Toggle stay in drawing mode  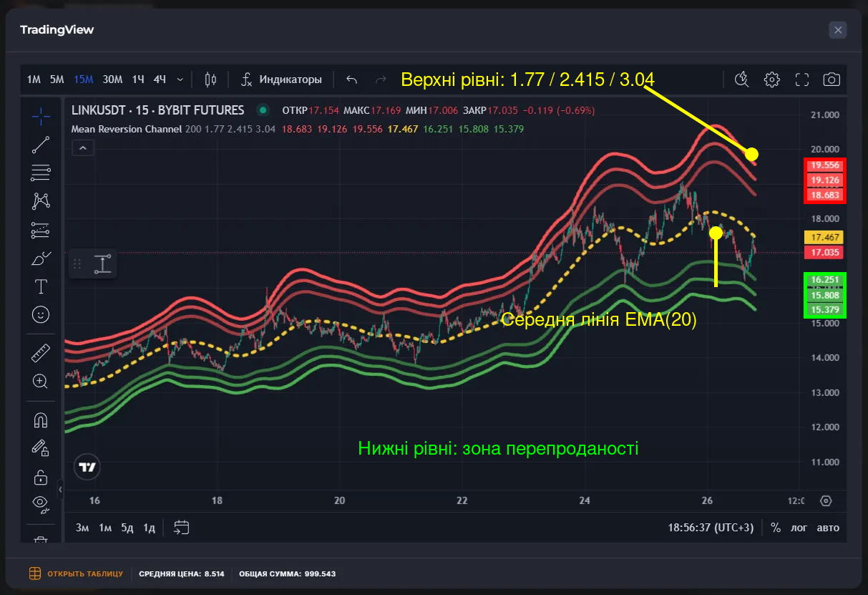(x=41, y=448)
